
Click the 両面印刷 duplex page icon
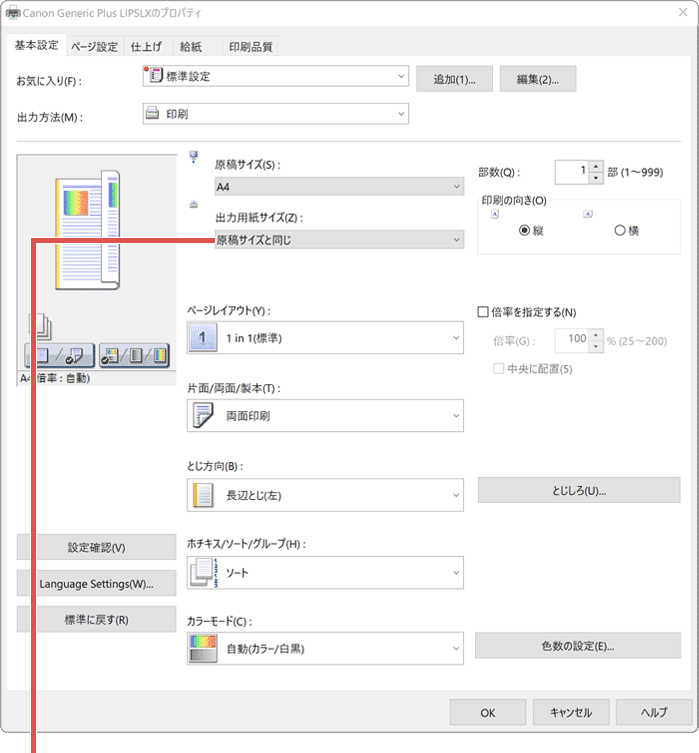click(x=203, y=415)
